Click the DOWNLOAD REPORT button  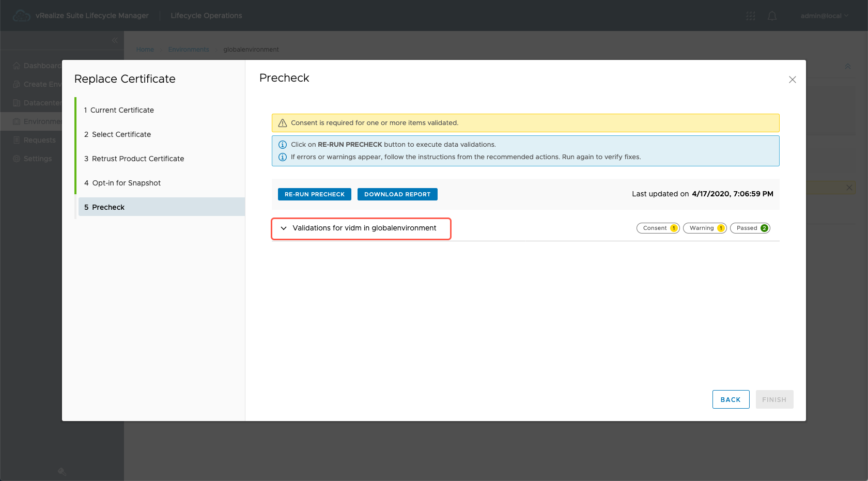point(397,194)
